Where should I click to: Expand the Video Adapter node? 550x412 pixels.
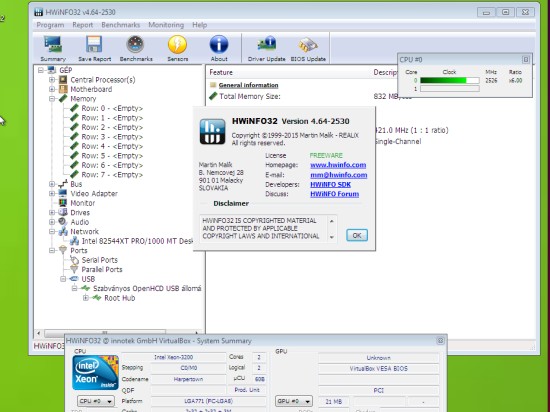[x=52, y=193]
